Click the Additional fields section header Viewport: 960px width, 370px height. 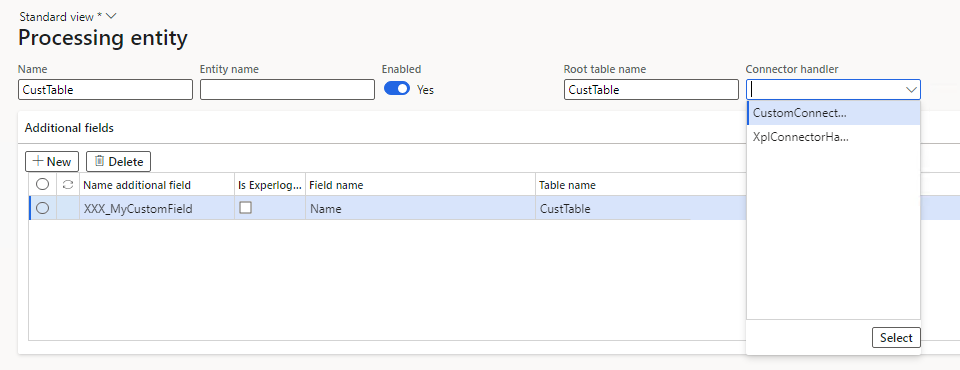click(69, 128)
